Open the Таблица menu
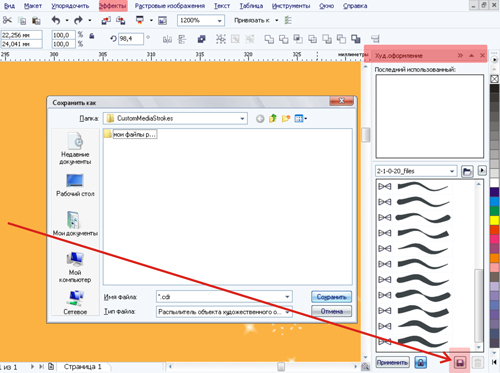The image size is (500, 373). tap(251, 6)
